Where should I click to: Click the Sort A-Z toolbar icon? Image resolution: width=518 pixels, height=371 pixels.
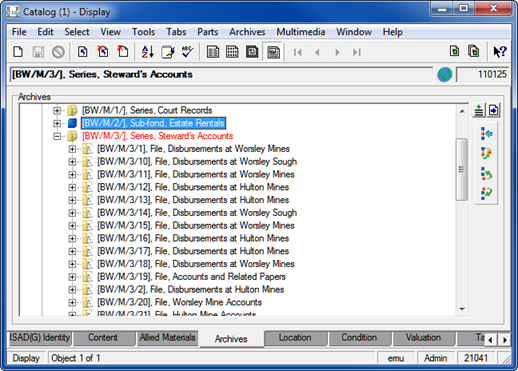147,52
